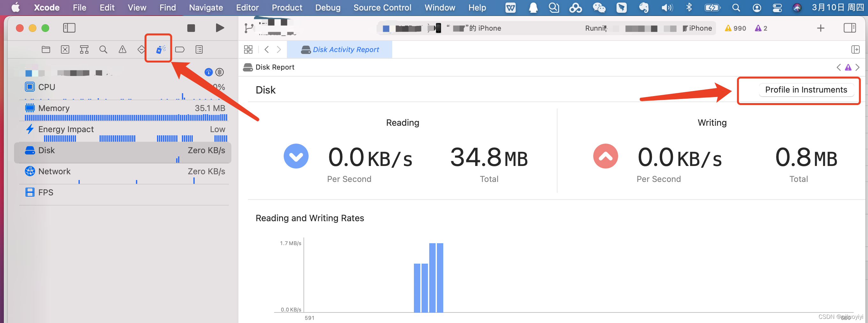The height and width of the screenshot is (323, 868).
Task: Open the View menu
Action: (x=137, y=7)
